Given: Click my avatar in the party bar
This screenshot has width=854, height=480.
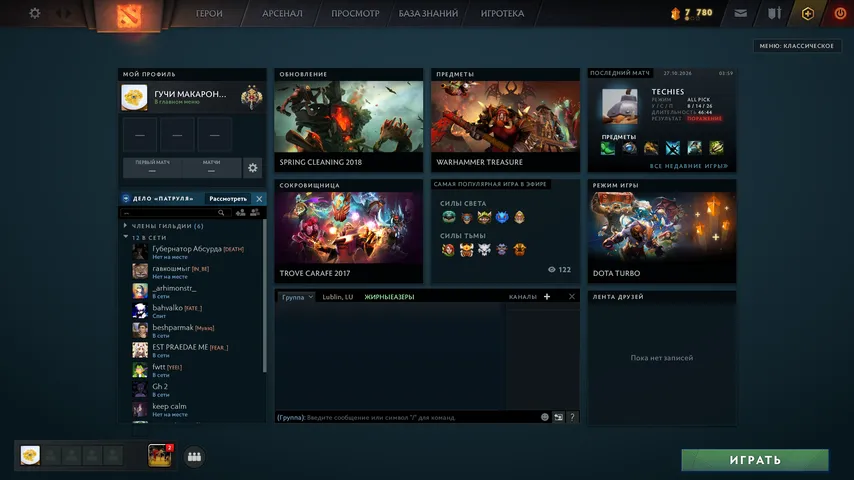Looking at the screenshot, I should click(30, 455).
